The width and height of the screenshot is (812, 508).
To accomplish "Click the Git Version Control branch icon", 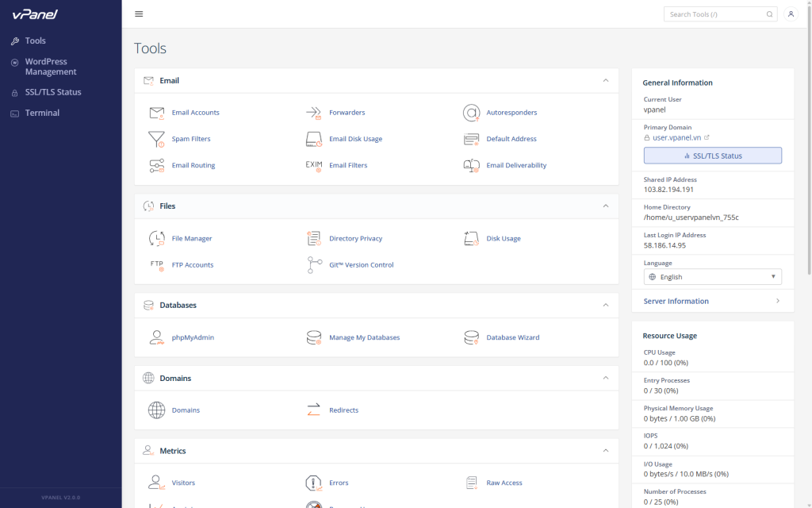I will (x=314, y=265).
